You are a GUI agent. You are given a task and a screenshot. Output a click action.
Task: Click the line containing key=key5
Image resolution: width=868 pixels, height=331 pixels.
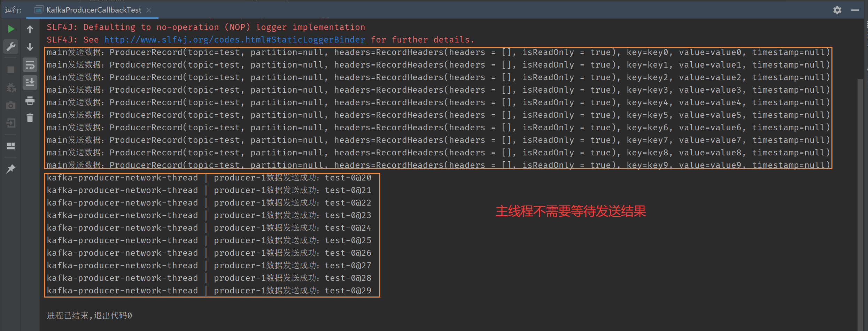point(438,115)
